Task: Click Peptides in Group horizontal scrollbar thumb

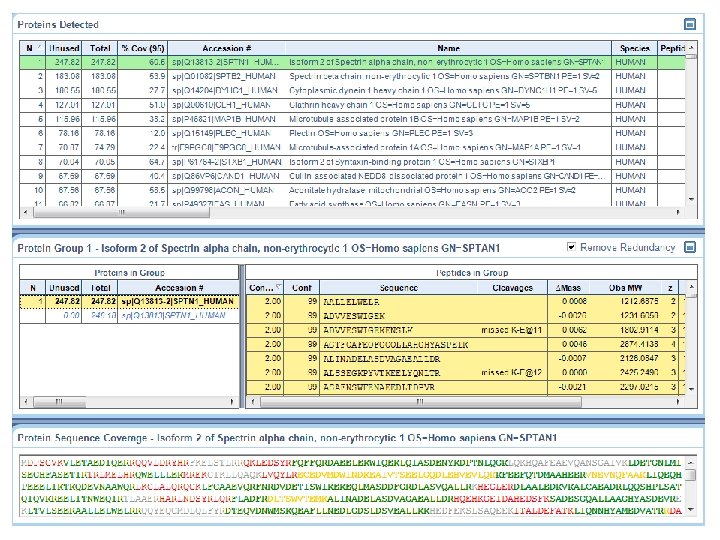Action: pyautogui.click(x=421, y=402)
